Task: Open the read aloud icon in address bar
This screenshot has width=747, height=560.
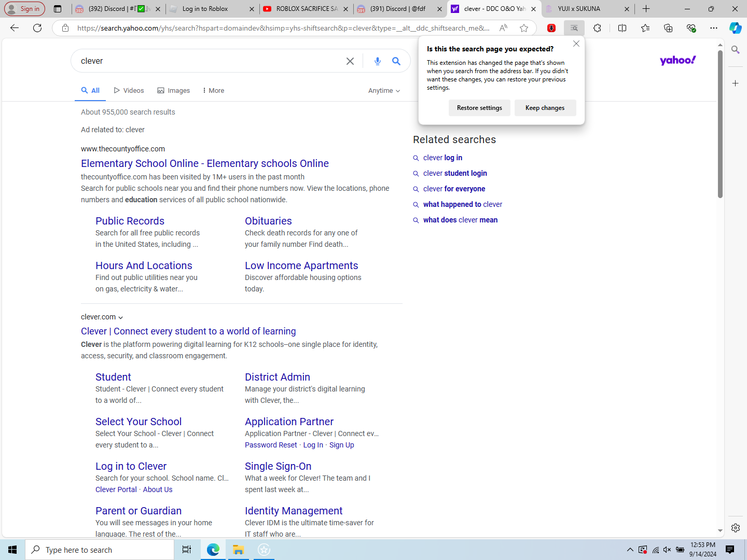Action: point(503,28)
